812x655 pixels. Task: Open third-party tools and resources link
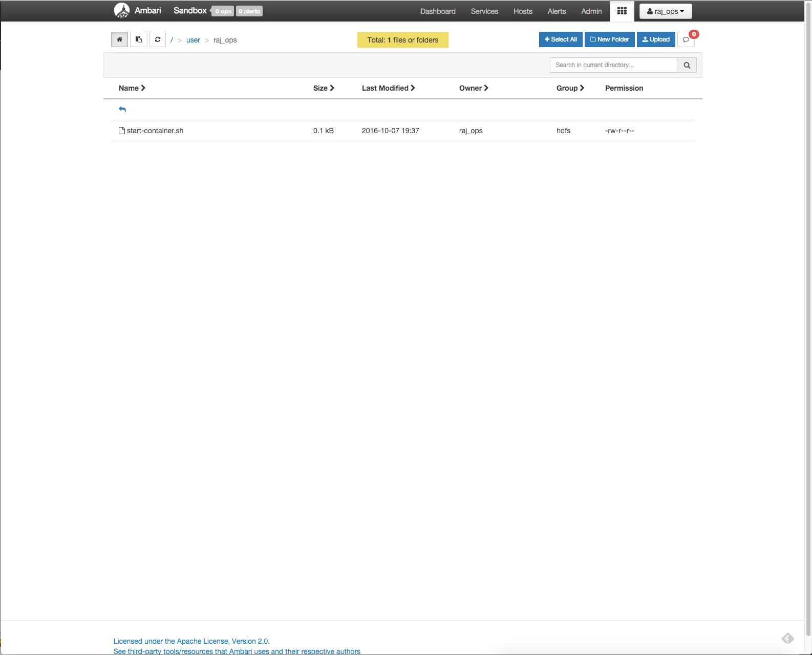[x=237, y=651]
